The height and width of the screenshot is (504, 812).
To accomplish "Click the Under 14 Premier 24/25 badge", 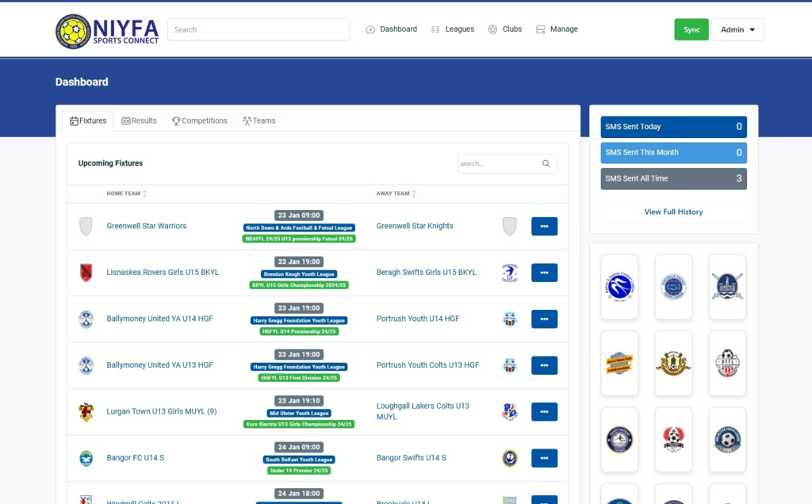I will [x=299, y=471].
